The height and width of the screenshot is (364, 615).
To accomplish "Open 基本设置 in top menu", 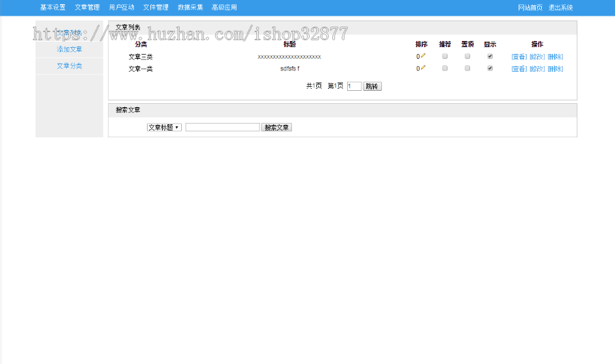I will coord(53,8).
